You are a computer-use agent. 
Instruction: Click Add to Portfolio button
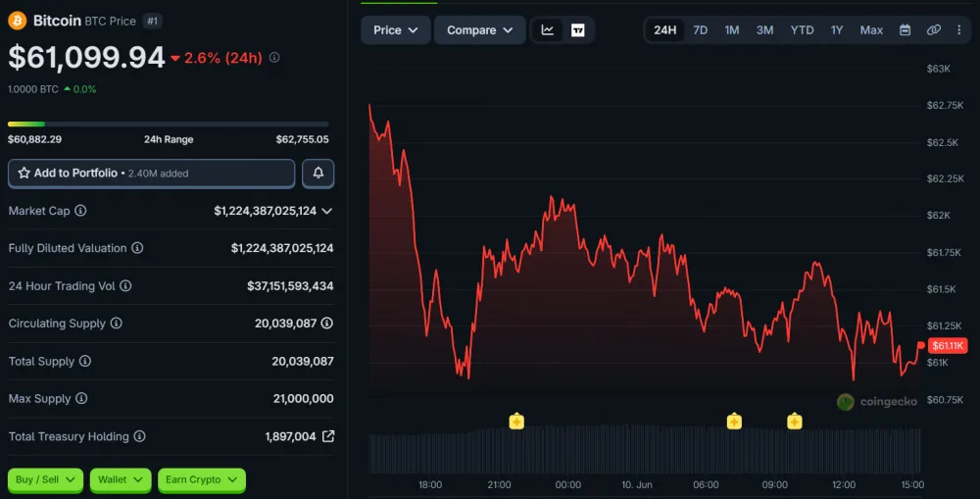click(x=151, y=174)
